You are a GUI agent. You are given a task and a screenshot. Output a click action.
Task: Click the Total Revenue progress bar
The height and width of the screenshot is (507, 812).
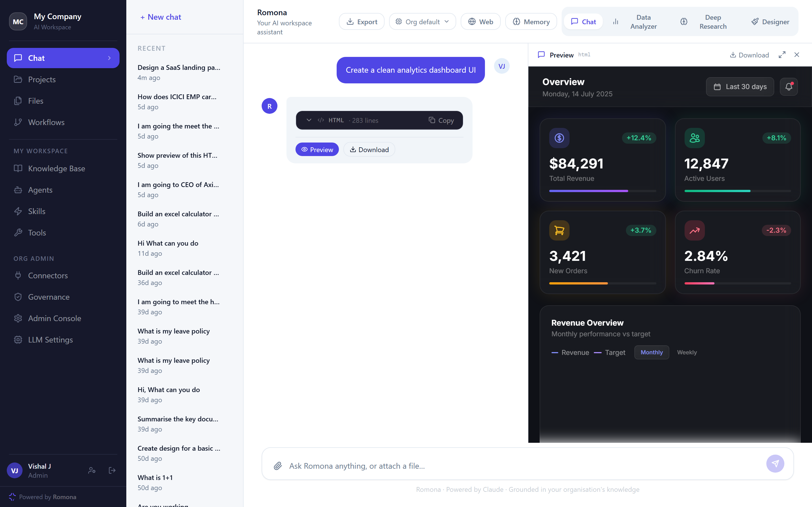coord(602,191)
